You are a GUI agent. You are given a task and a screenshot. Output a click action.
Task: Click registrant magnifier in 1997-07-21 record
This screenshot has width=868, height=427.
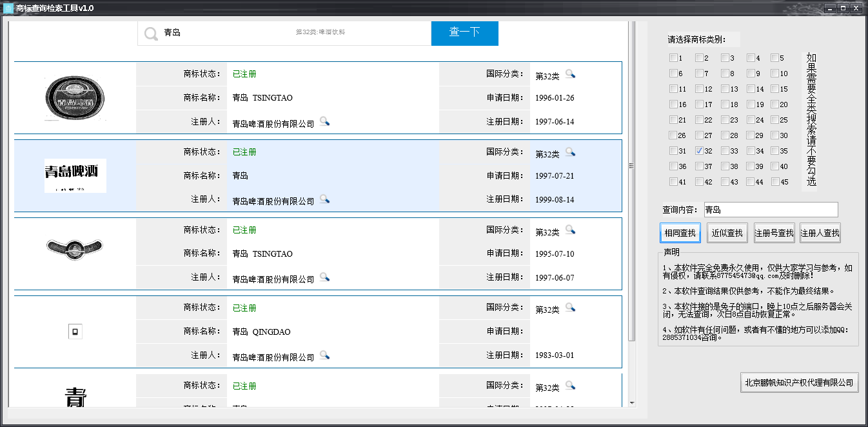coord(324,199)
